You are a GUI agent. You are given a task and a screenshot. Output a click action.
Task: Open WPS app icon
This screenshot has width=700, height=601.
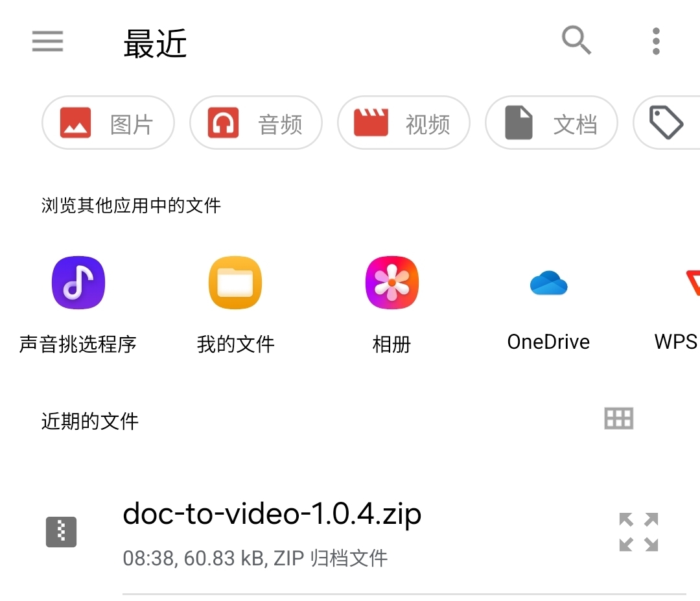693,283
